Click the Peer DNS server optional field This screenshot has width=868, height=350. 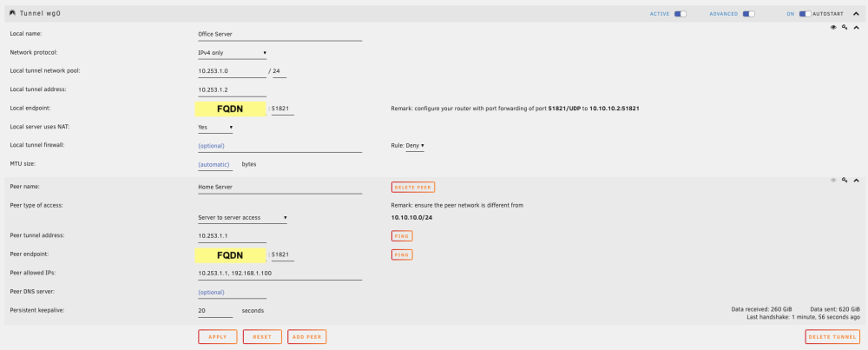pos(232,293)
